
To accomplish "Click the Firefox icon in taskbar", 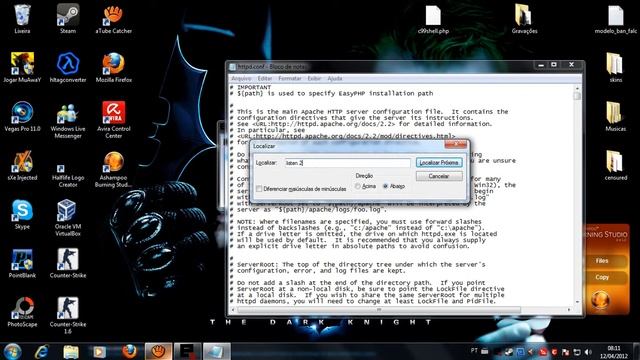I will point(129,351).
